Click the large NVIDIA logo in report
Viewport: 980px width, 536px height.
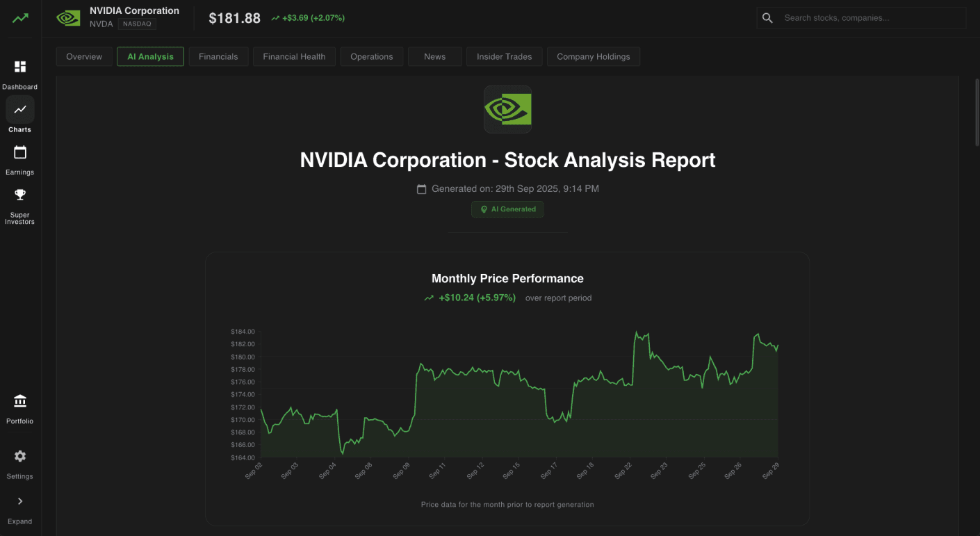(508, 109)
